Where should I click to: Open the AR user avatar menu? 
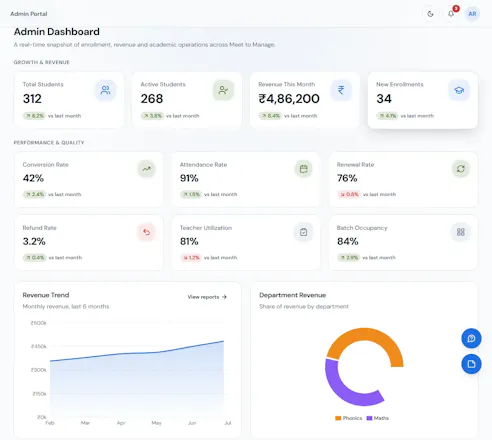472,14
